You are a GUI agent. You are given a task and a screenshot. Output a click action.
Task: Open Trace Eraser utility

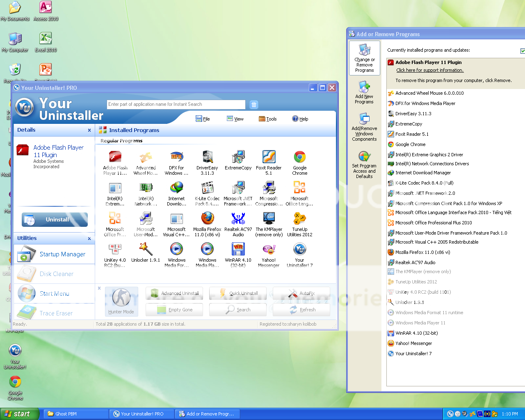(55, 313)
